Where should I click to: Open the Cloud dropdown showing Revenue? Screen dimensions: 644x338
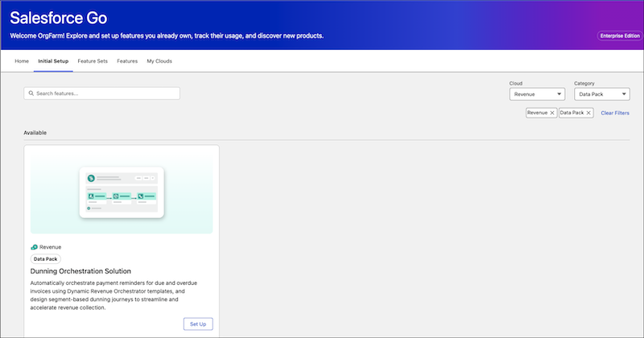pos(537,94)
